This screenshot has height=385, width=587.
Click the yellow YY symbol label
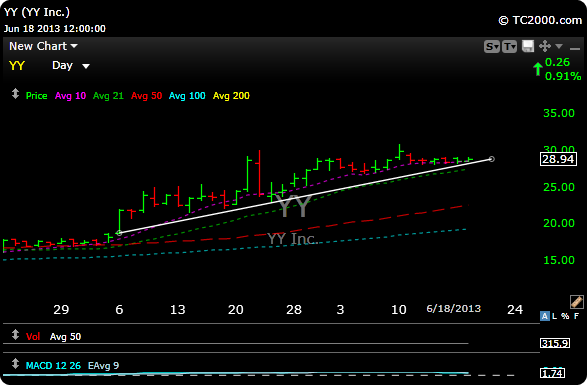[x=17, y=66]
